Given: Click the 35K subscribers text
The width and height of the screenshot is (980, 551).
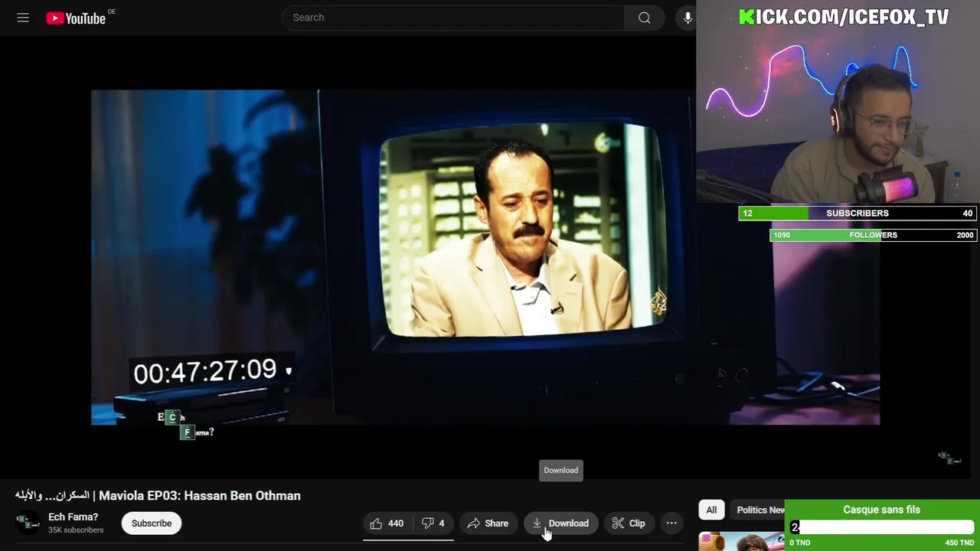Looking at the screenshot, I should [x=76, y=530].
